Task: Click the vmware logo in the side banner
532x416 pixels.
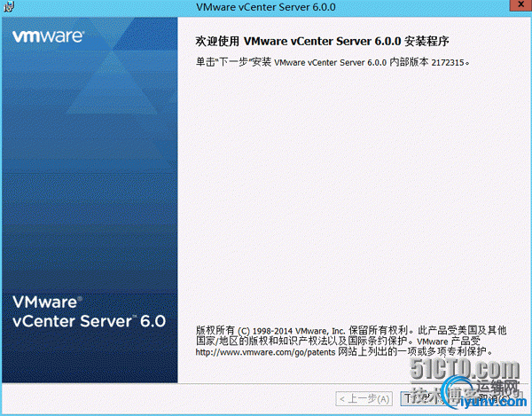Action: (x=48, y=36)
